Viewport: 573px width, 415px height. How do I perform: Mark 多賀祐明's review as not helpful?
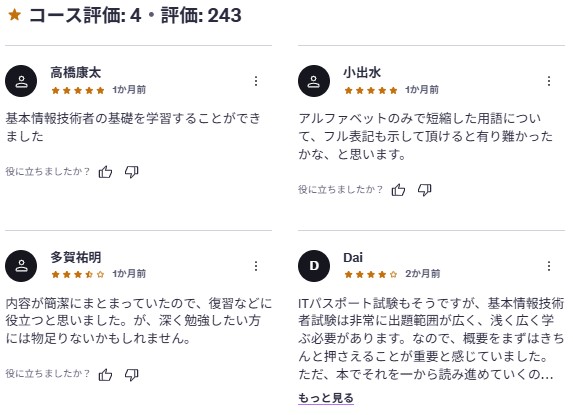[132, 374]
